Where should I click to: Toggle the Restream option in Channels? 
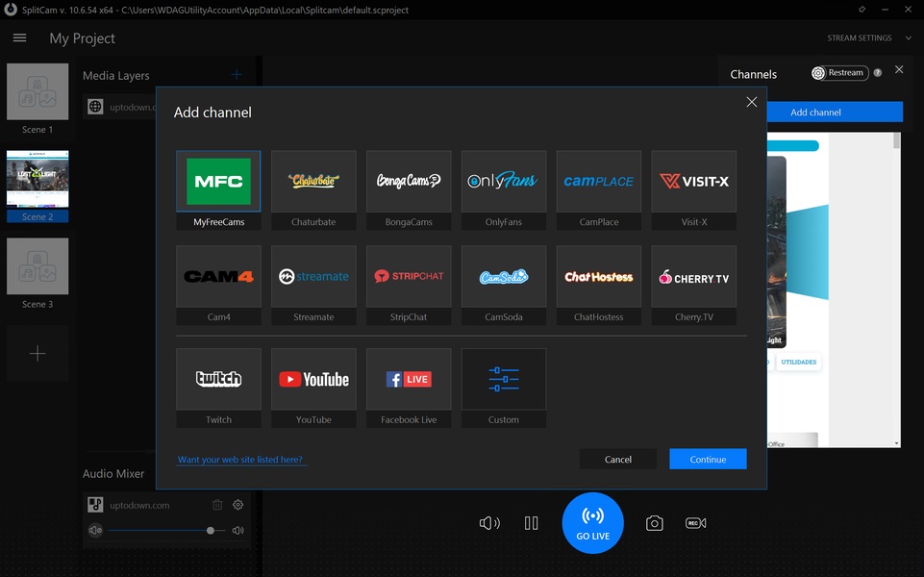pyautogui.click(x=838, y=73)
